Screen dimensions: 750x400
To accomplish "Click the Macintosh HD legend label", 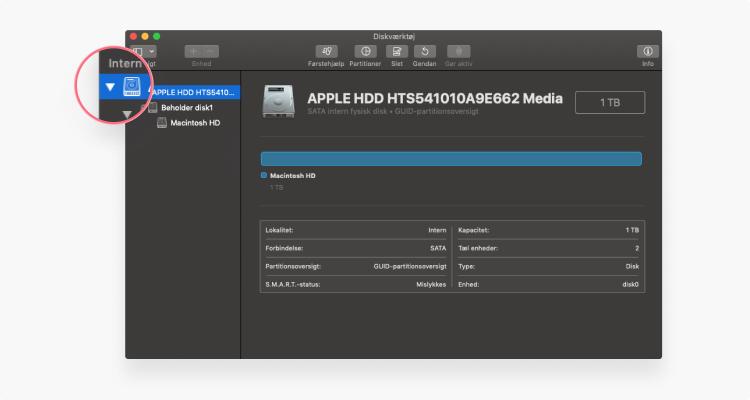I will tap(292, 176).
